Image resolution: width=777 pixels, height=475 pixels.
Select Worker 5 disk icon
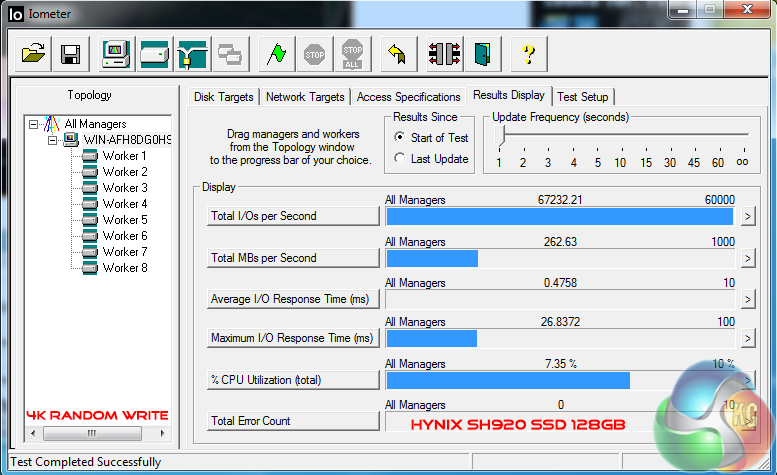coord(90,220)
